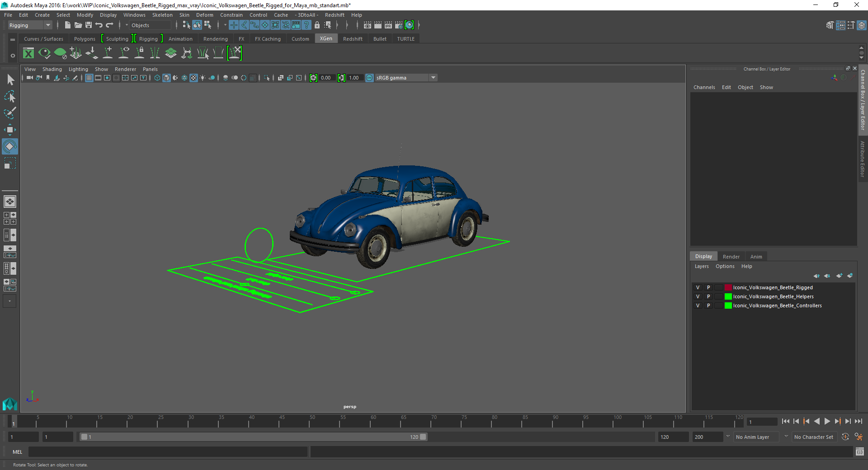Expand the snap options dropdown arrow before the snap icons
Viewport: 868px width, 470px height.
point(225,25)
